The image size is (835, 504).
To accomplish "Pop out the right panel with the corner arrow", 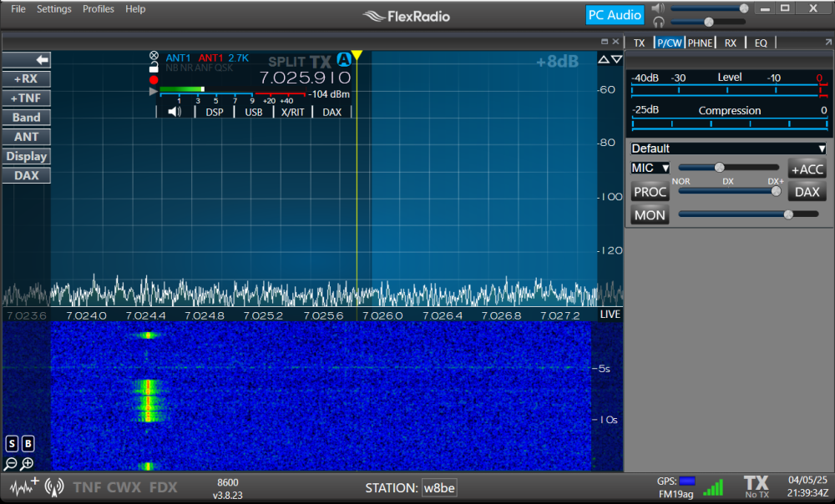I will [x=828, y=42].
